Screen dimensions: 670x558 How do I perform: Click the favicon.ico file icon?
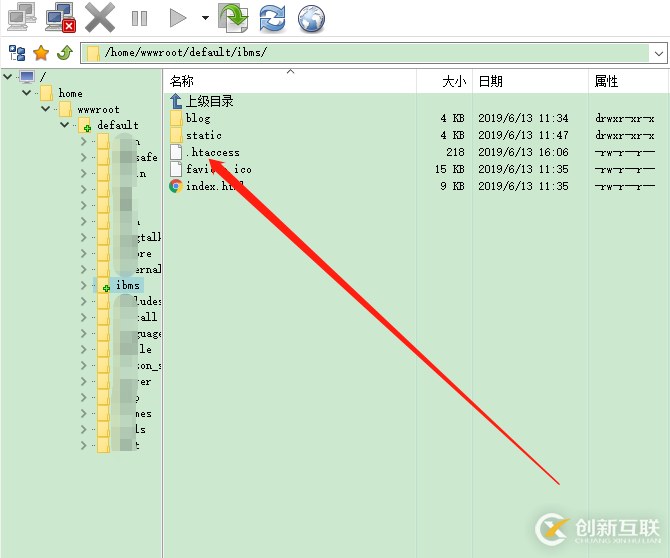[176, 169]
